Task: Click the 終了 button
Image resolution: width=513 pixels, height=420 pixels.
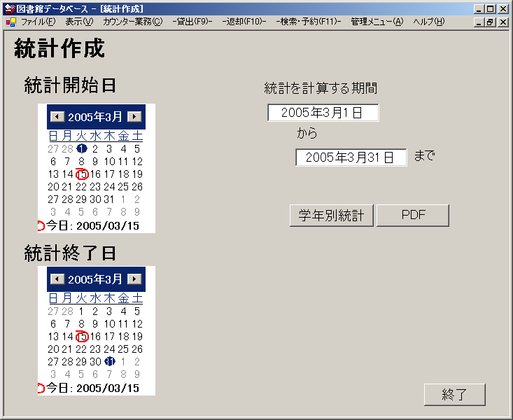Action: pyautogui.click(x=454, y=395)
